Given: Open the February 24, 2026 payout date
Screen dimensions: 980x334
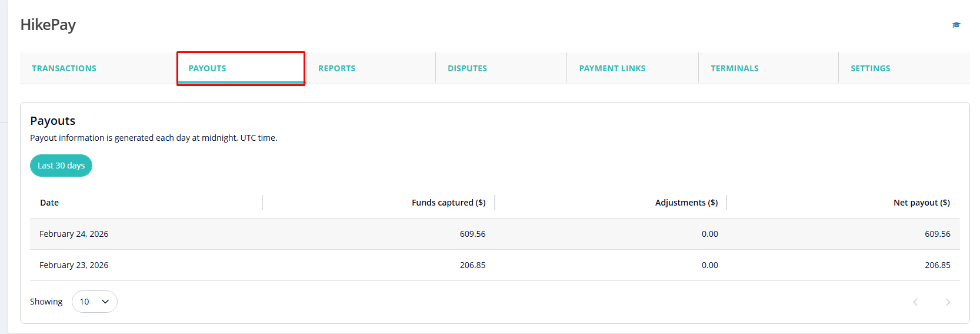Looking at the screenshot, I should point(74,234).
